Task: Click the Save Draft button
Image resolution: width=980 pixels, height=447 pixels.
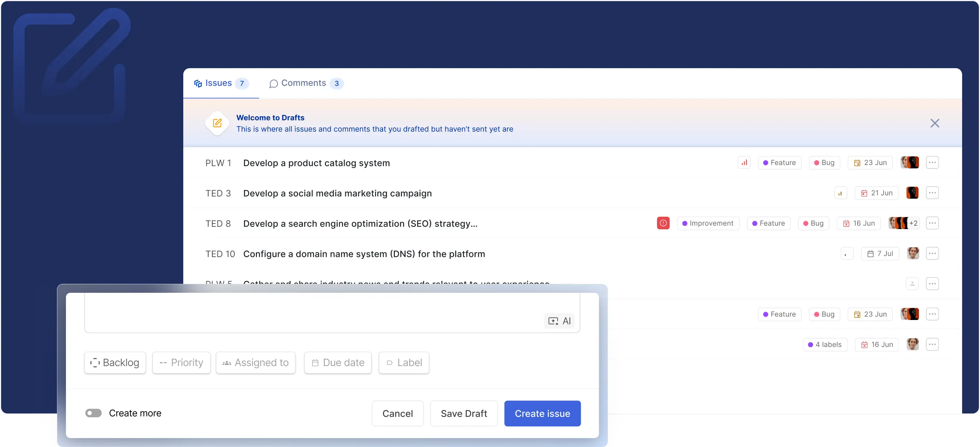Action: (x=464, y=413)
